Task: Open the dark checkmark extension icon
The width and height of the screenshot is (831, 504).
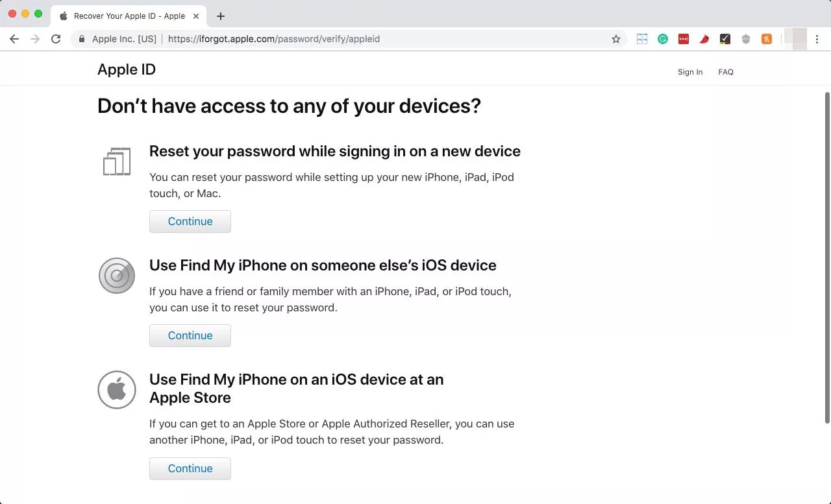Action: [725, 39]
